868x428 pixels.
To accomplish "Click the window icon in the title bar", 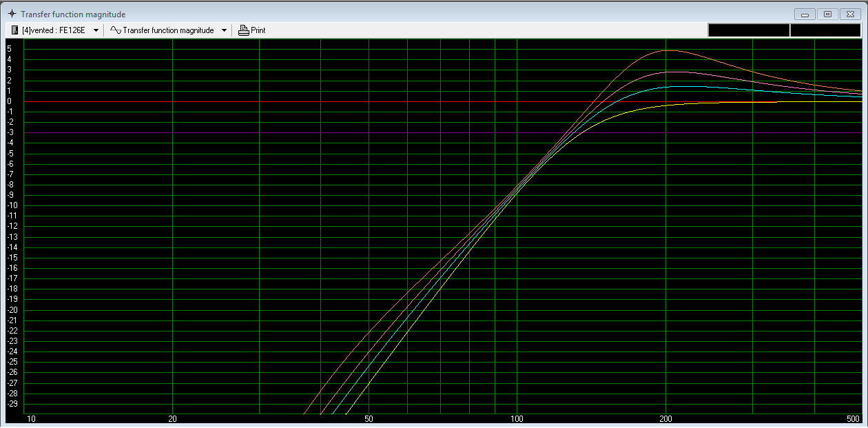I will (x=11, y=14).
